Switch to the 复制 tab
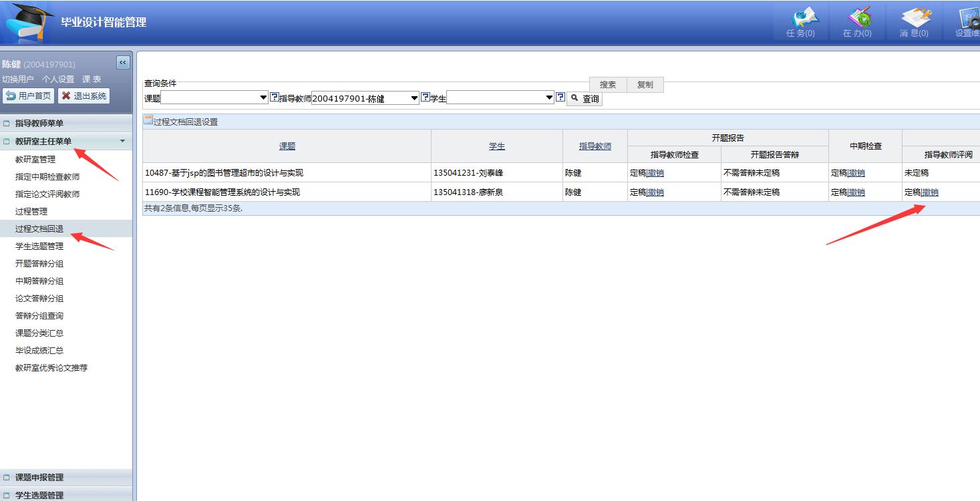980x501 pixels. pyautogui.click(x=645, y=85)
